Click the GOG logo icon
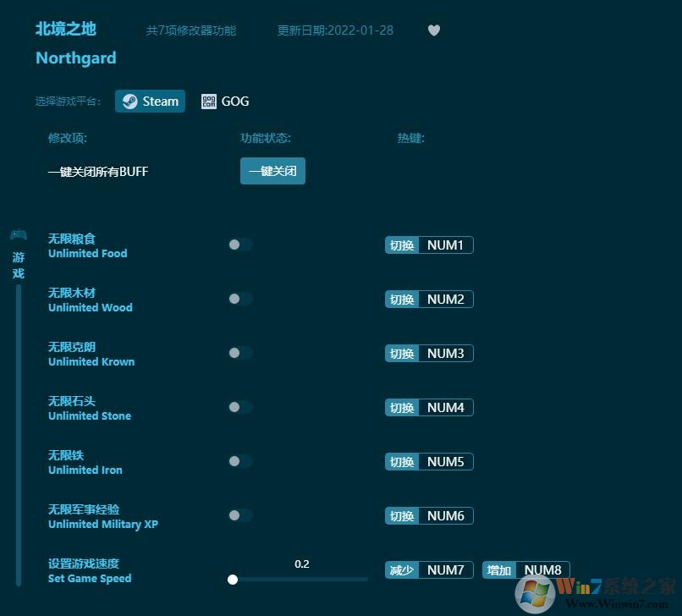Image resolution: width=682 pixels, height=616 pixels. point(208,101)
